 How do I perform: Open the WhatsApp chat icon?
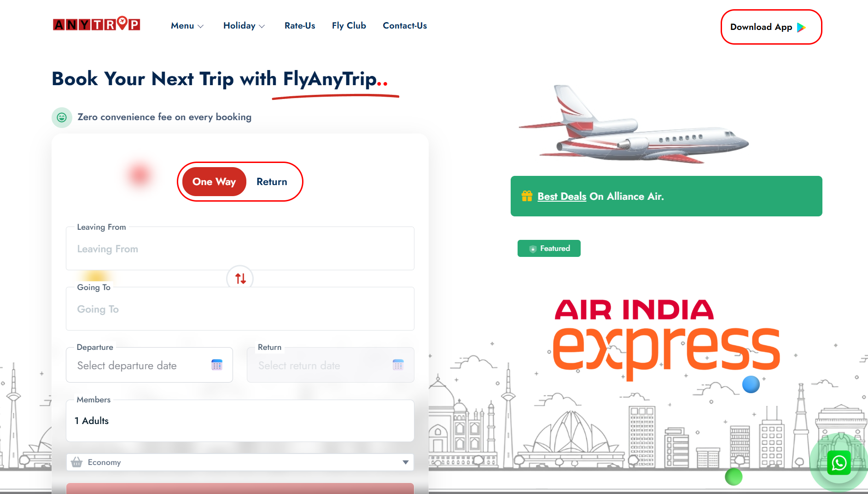pos(839,463)
